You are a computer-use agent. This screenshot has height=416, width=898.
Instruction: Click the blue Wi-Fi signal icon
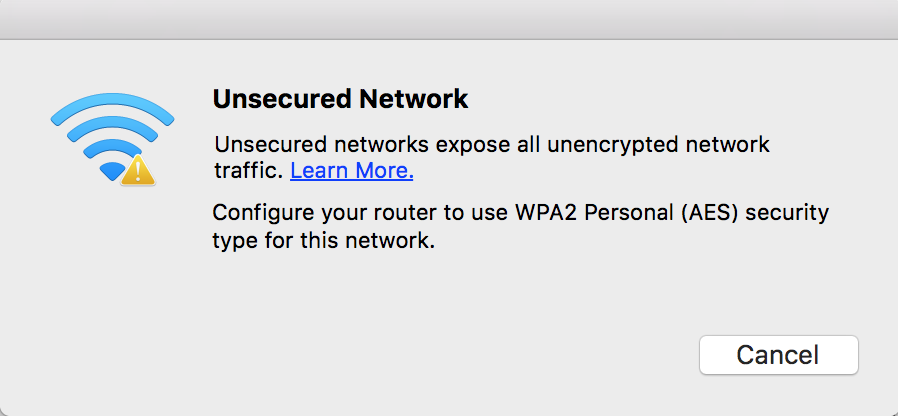tap(112, 139)
